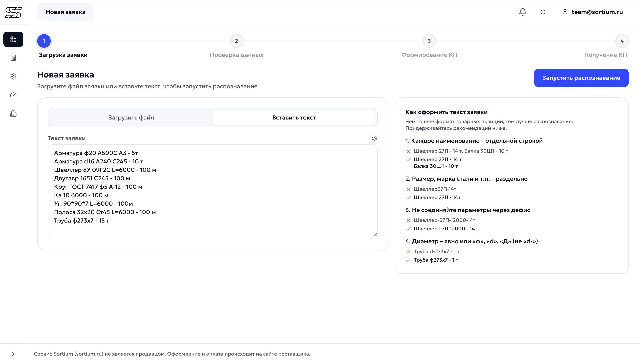Click green check next to Труба ф273х7 - 1 т
The width and height of the screenshot is (639, 364).
[x=408, y=260]
